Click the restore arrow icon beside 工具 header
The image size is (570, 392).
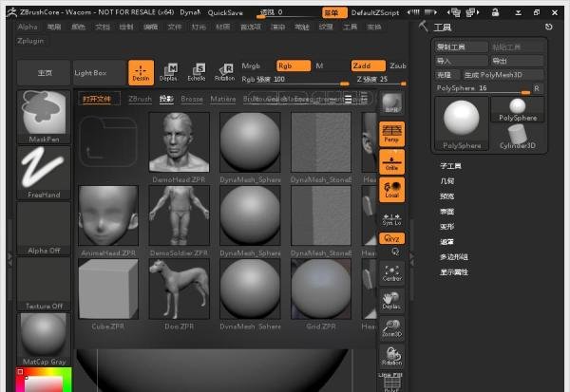point(548,27)
